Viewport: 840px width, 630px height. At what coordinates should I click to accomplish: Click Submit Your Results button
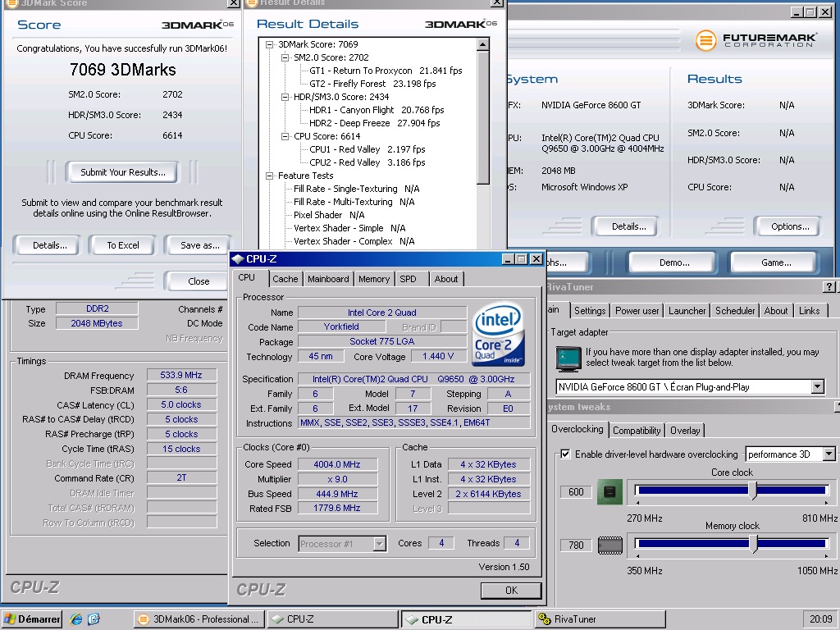tap(123, 172)
